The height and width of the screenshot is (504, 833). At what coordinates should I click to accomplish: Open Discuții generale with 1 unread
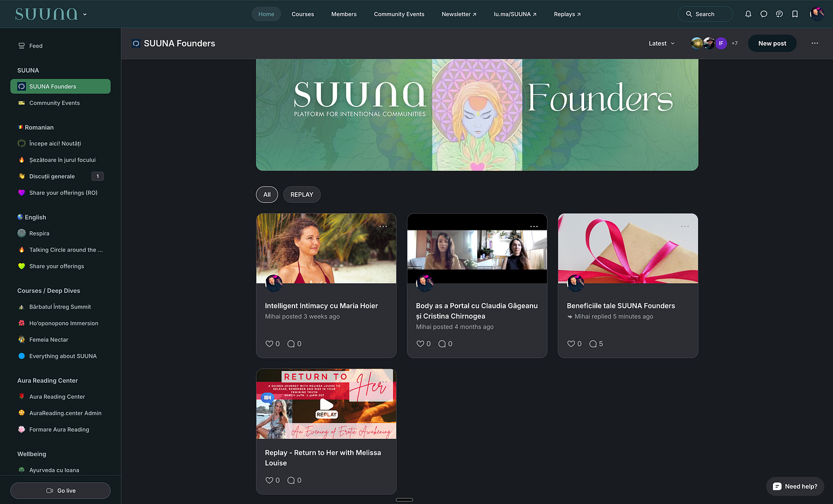[60, 176]
